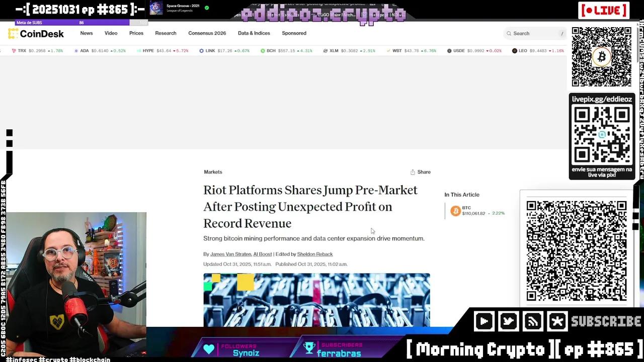Open the News menu
644x362 pixels.
pos(87,33)
